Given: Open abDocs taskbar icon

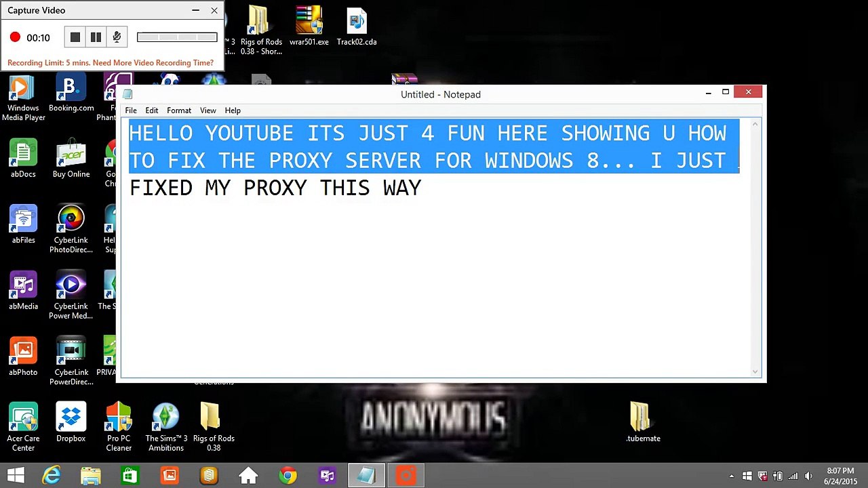Looking at the screenshot, I should [209, 476].
